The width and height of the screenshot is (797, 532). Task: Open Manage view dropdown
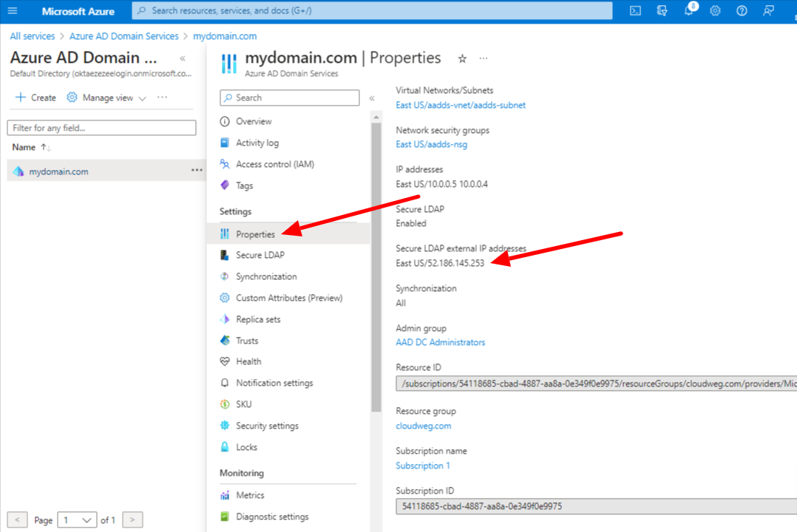pos(106,98)
